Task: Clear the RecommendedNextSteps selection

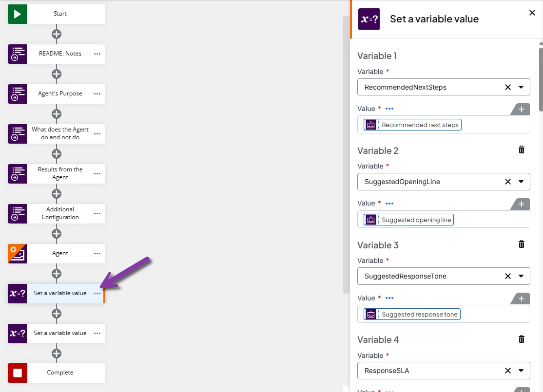Action: click(x=508, y=87)
